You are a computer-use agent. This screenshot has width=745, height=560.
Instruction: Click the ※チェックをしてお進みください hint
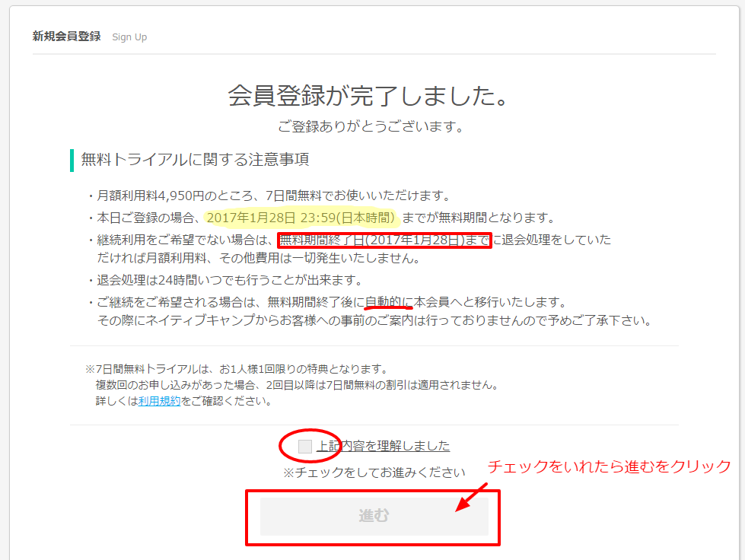[374, 473]
